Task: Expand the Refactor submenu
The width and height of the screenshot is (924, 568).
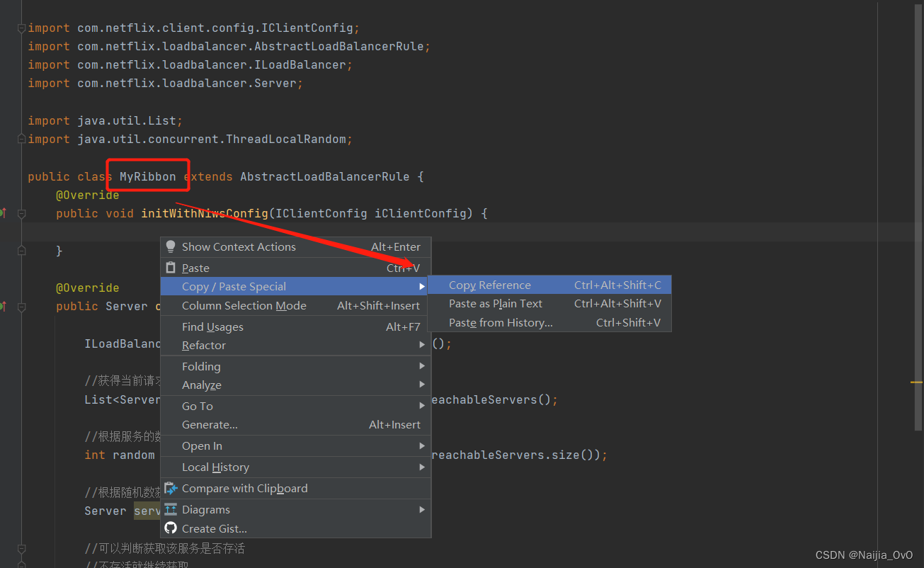Action: pos(422,345)
